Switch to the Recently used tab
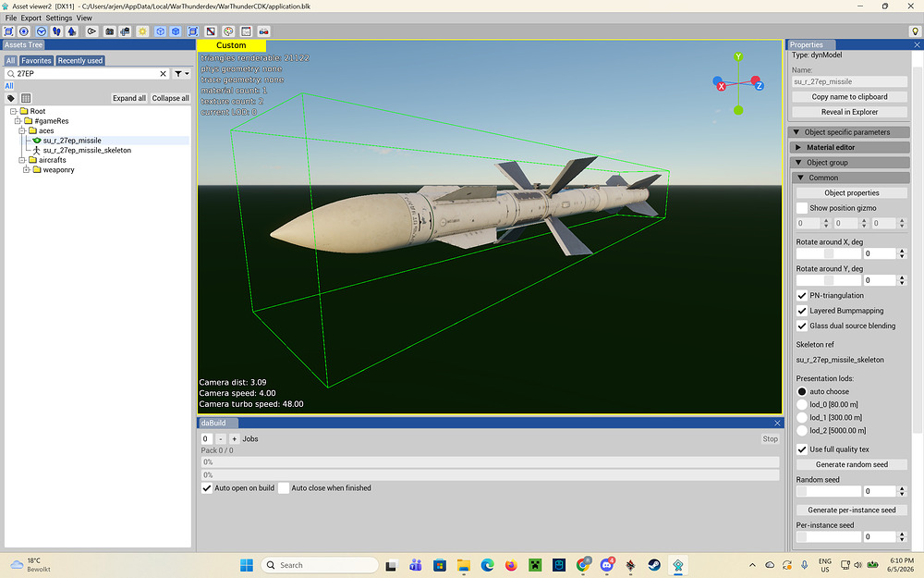The image size is (924, 578). coord(80,60)
